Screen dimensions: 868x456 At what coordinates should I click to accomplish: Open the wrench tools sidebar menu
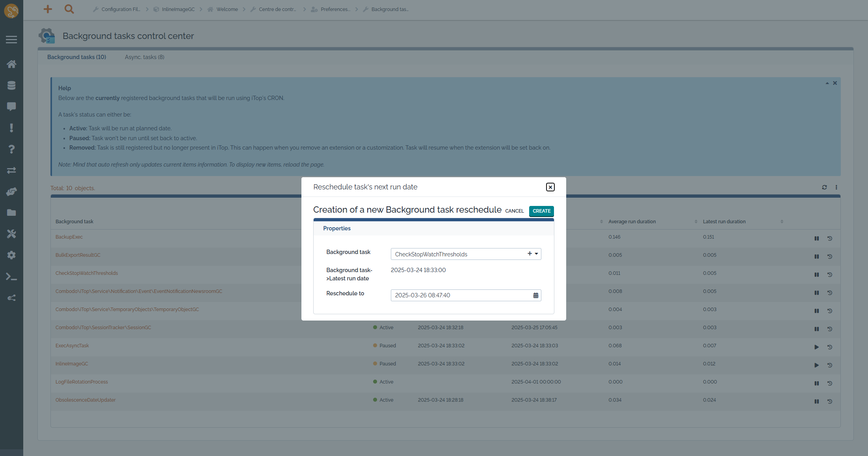11,234
